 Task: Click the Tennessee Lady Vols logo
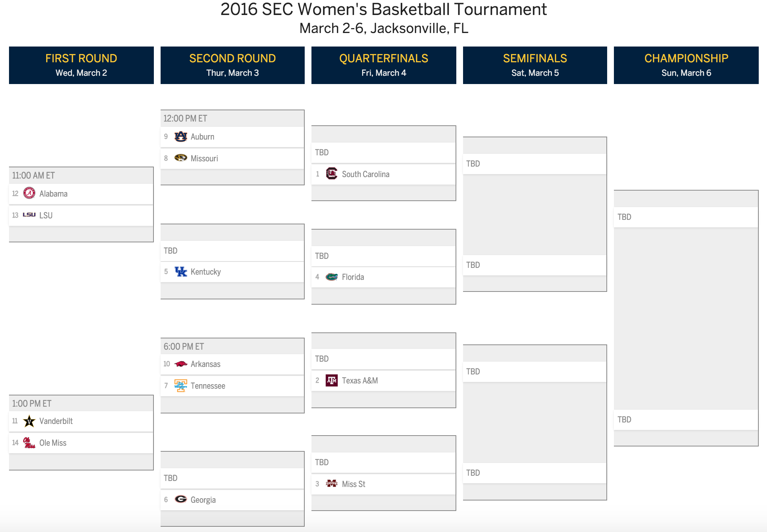(180, 386)
